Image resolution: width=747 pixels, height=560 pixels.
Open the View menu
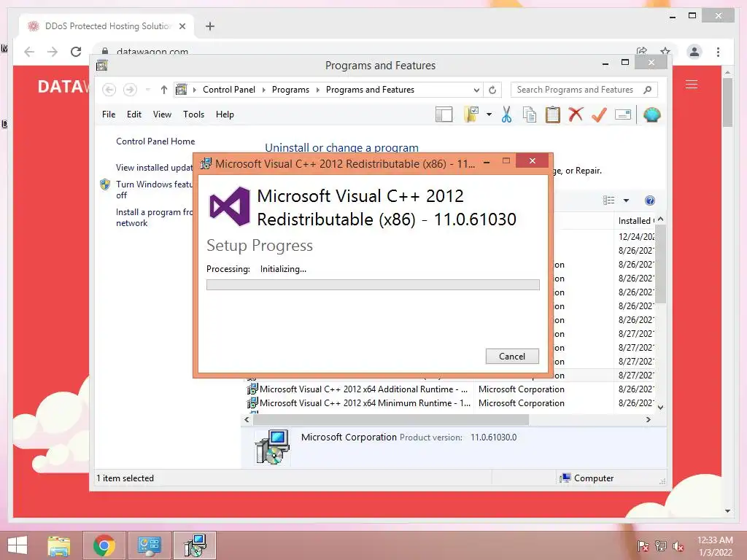162,114
